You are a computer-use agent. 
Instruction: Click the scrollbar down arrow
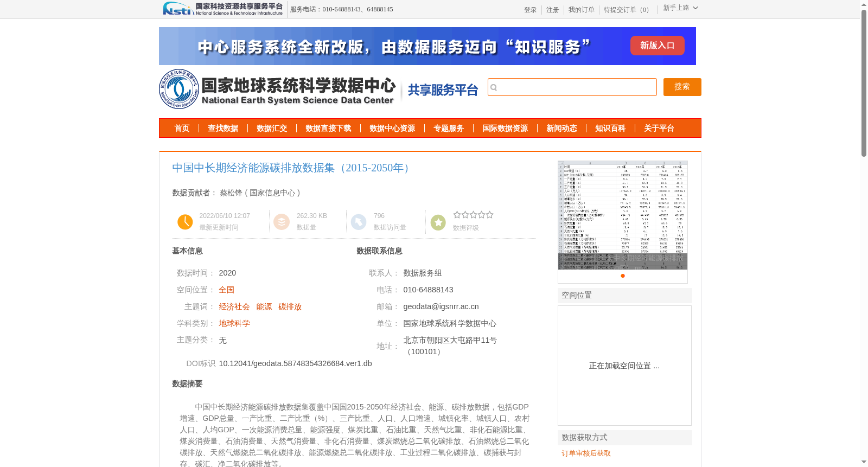tap(864, 462)
